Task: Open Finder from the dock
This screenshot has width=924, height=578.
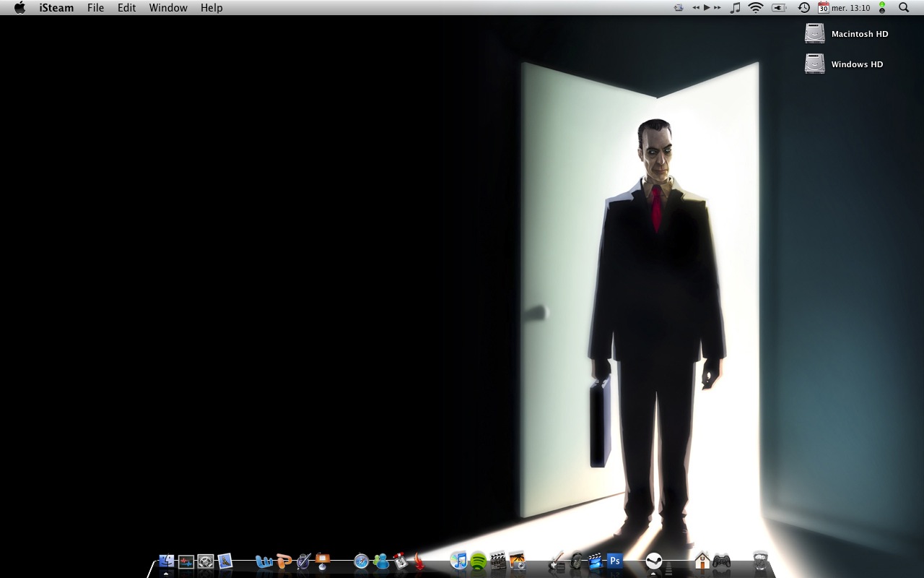Action: point(167,561)
